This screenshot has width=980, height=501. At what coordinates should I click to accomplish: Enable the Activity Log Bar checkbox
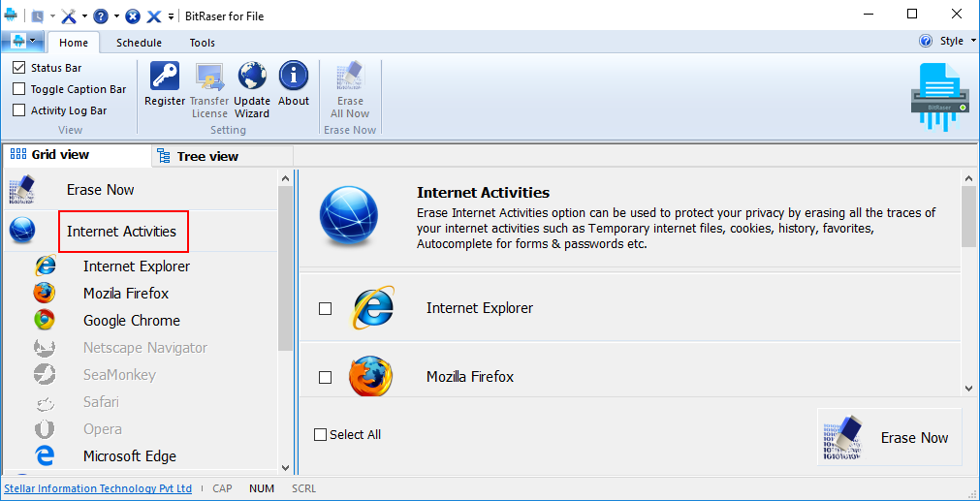tap(18, 110)
